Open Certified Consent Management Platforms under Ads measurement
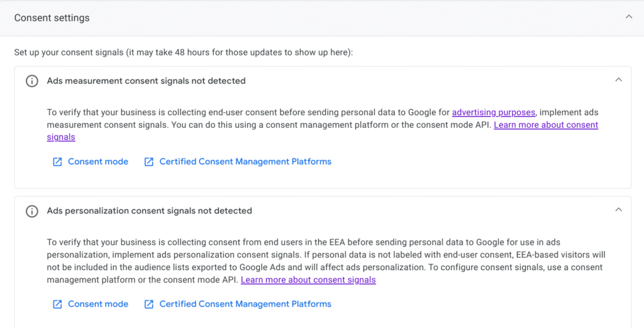 tap(245, 162)
